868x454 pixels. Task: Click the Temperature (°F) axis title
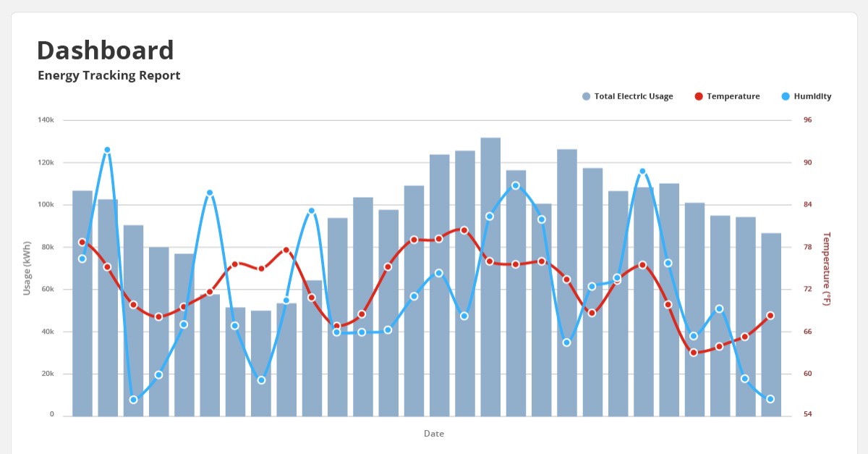827,269
